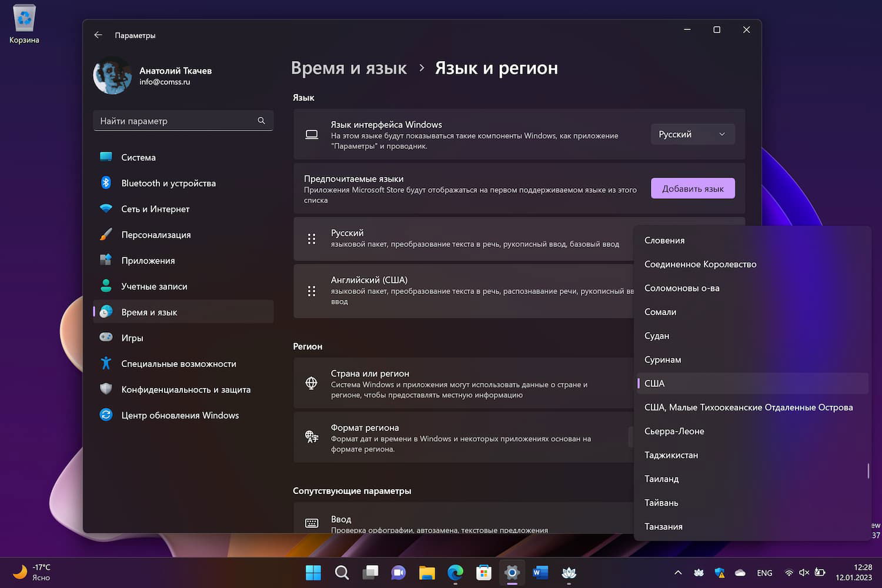
Task: Click the Формат региона icon
Action: pyautogui.click(x=312, y=437)
